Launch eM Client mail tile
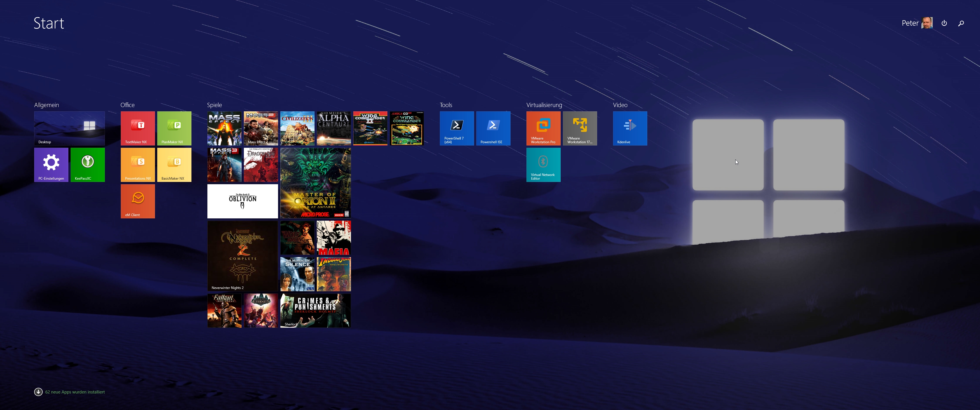Viewport: 980px width, 410px height. click(138, 201)
